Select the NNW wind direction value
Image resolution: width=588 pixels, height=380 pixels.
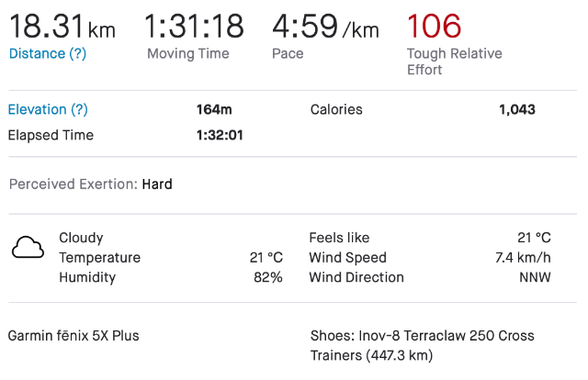535,277
